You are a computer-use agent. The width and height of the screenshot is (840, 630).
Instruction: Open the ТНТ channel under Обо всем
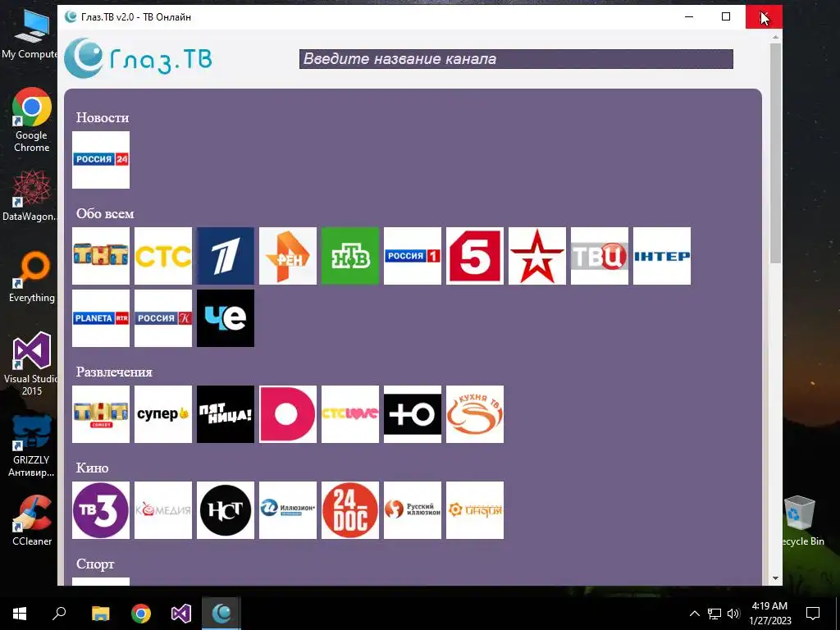[x=101, y=256]
